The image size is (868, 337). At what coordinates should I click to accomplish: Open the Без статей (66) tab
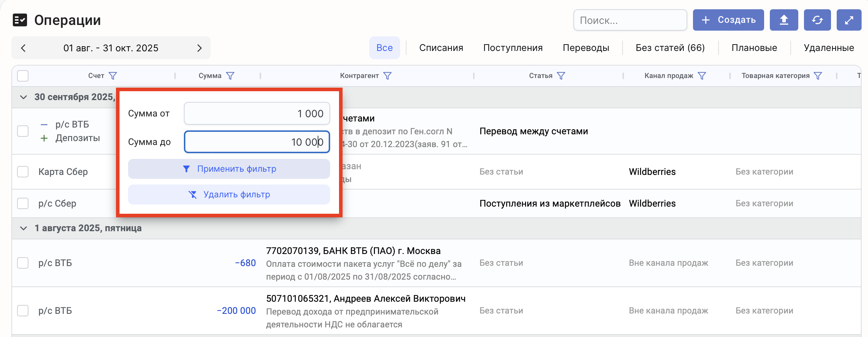pos(670,48)
